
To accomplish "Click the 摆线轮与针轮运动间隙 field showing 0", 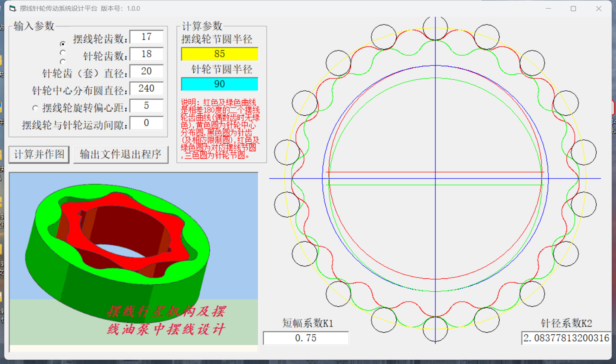I will tap(146, 123).
